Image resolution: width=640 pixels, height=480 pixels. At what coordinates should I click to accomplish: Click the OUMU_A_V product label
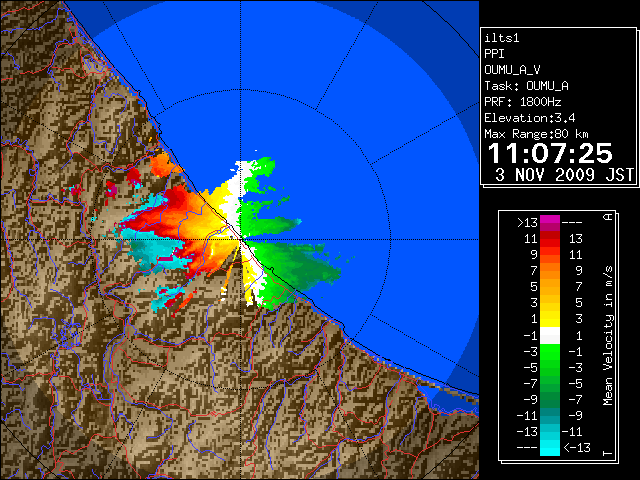512,70
